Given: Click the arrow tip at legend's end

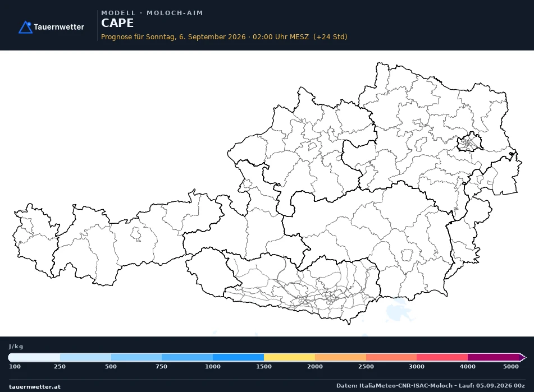Looking at the screenshot, I should [523, 357].
